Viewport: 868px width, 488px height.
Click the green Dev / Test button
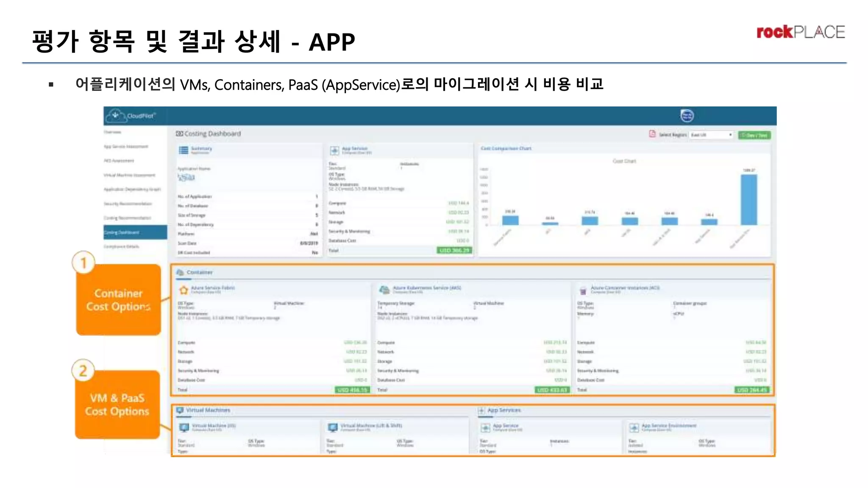pos(754,135)
